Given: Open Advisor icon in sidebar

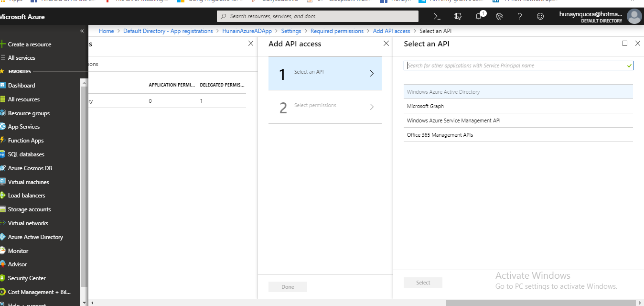Looking at the screenshot, I should (x=3, y=264).
